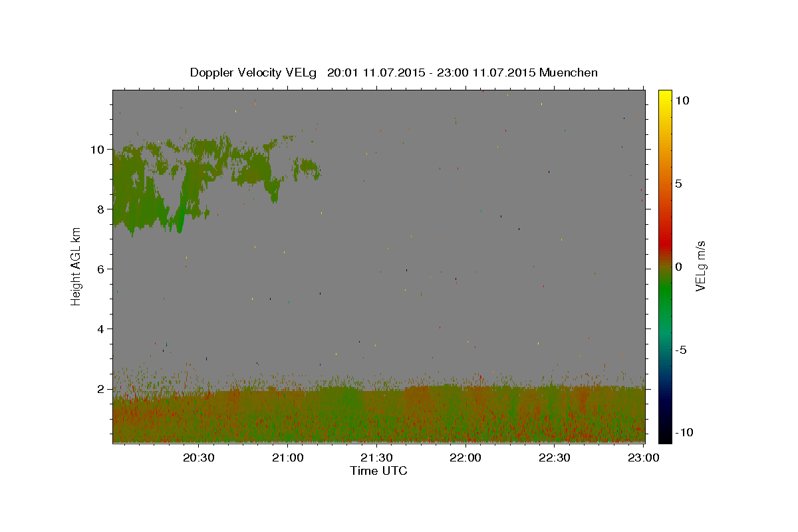Screen dimensions: 798x532
Task: Click the 22:30 time tick label
Action: [555, 458]
